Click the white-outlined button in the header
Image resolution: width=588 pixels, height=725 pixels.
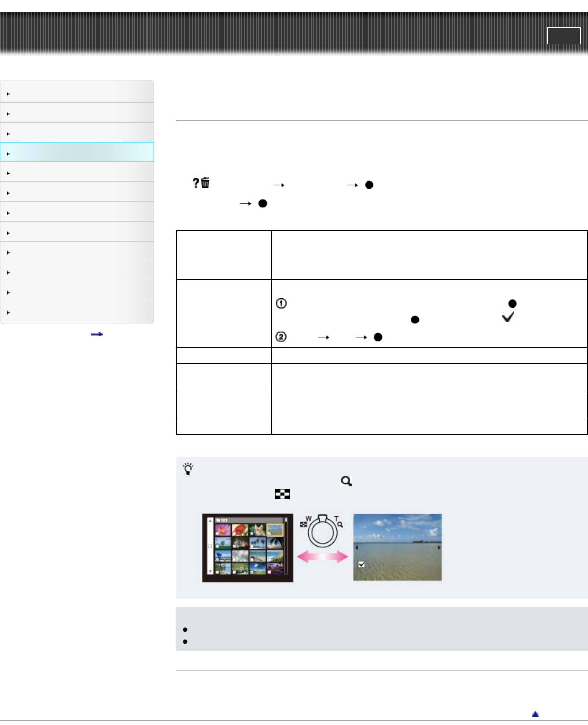pyautogui.click(x=564, y=36)
